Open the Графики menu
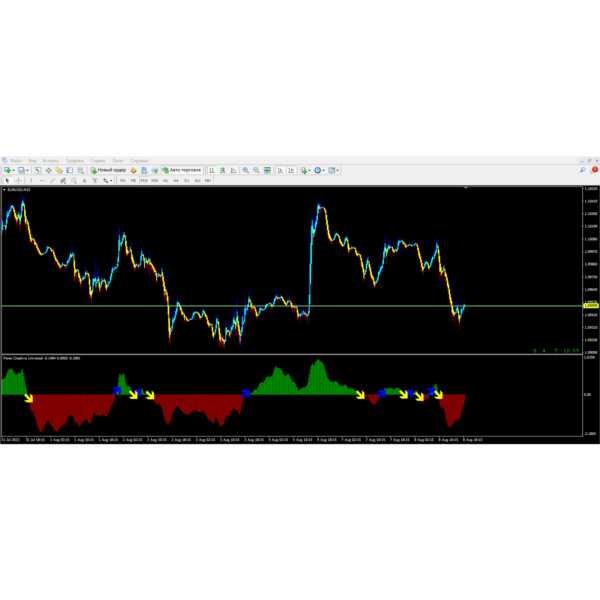This screenshot has height=600, width=600. [x=74, y=161]
